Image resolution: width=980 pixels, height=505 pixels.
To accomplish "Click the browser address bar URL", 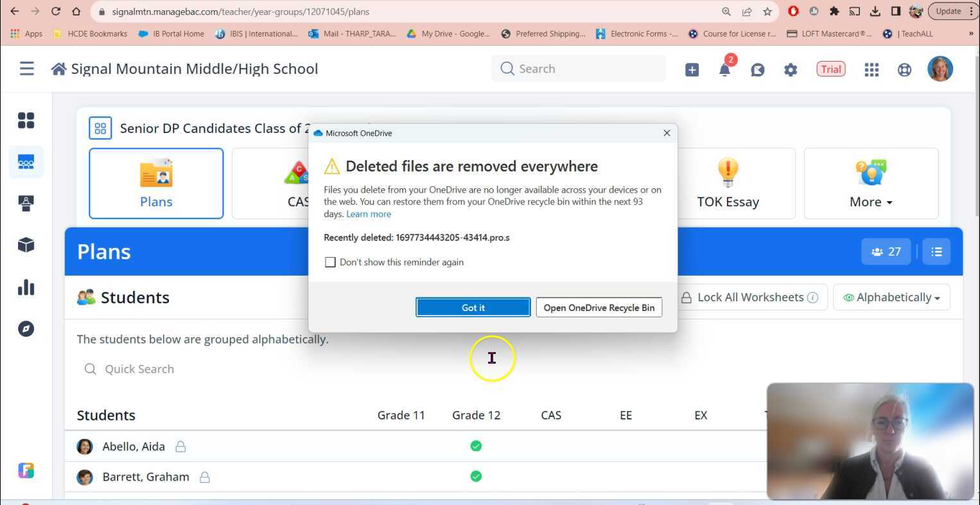I will tap(241, 12).
